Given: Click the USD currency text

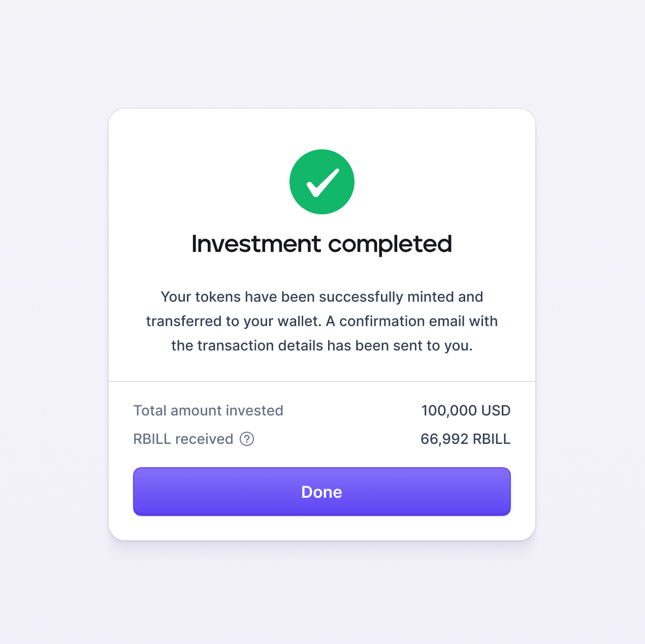Looking at the screenshot, I should click(x=496, y=410).
